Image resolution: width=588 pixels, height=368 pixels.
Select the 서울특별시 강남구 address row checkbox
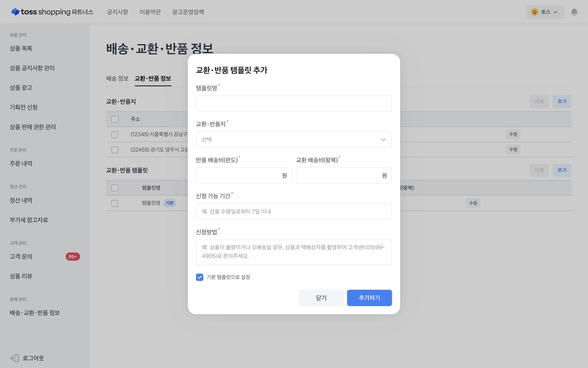pos(115,135)
